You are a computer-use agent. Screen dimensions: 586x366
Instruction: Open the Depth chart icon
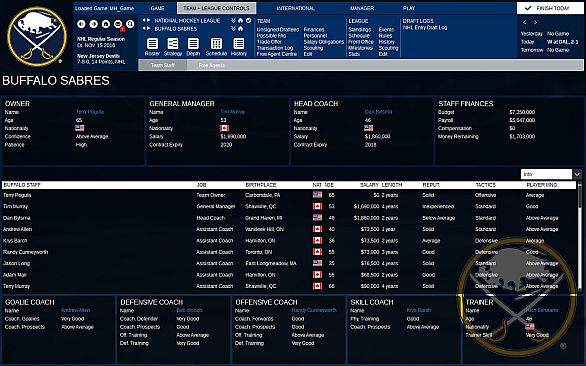point(193,47)
